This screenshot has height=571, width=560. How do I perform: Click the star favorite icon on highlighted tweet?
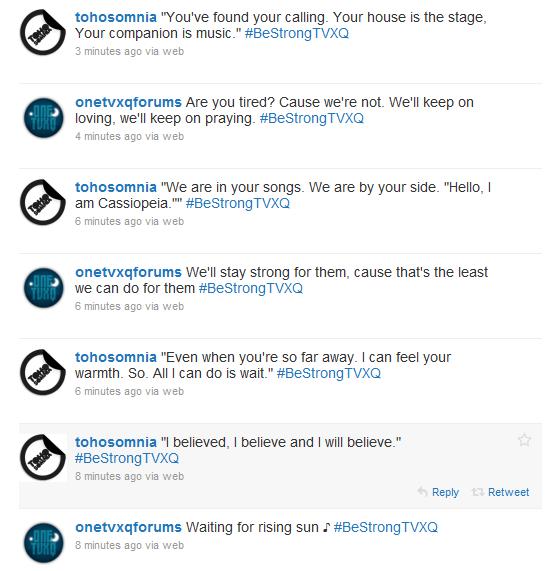(524, 440)
